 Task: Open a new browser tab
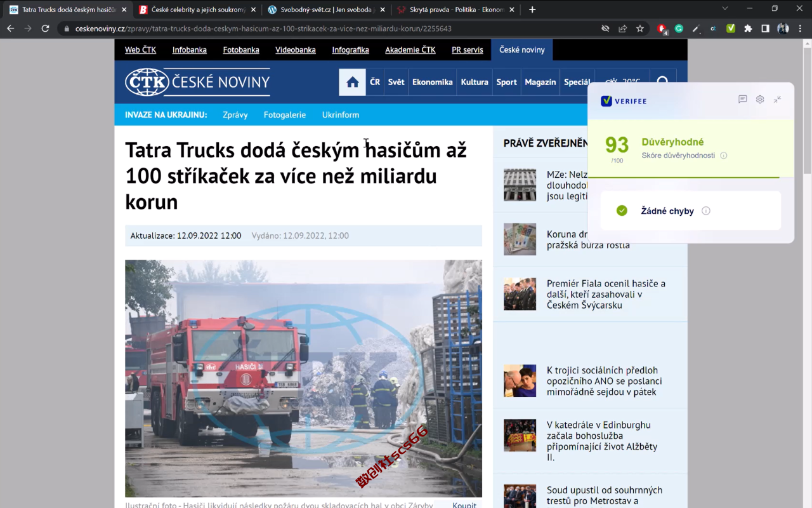point(532,10)
